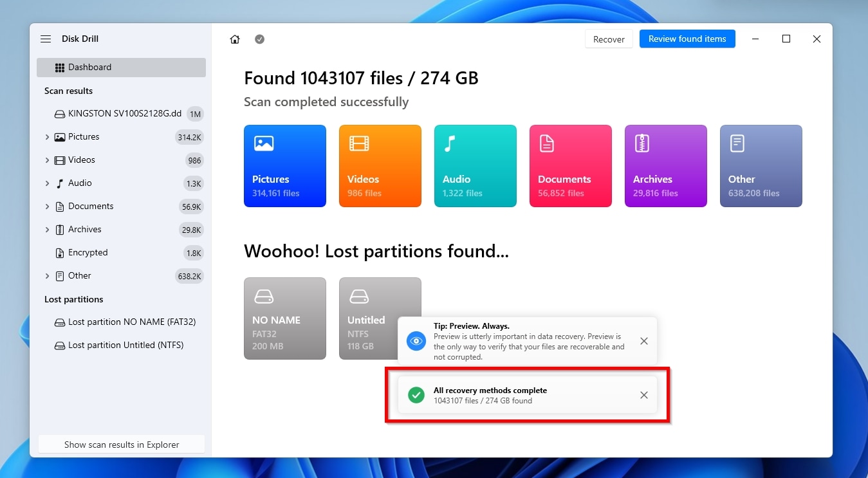The width and height of the screenshot is (868, 478).
Task: Select Lost partition Untitled (NTFS)
Action: 121,345
